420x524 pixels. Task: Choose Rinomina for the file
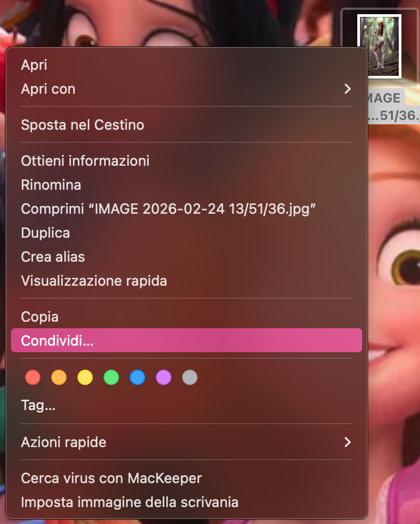coord(186,185)
